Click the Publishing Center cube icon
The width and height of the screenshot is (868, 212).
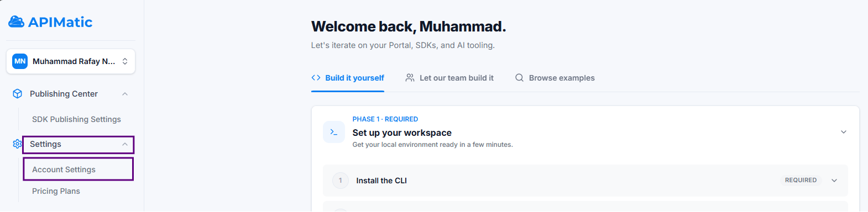[x=17, y=94]
